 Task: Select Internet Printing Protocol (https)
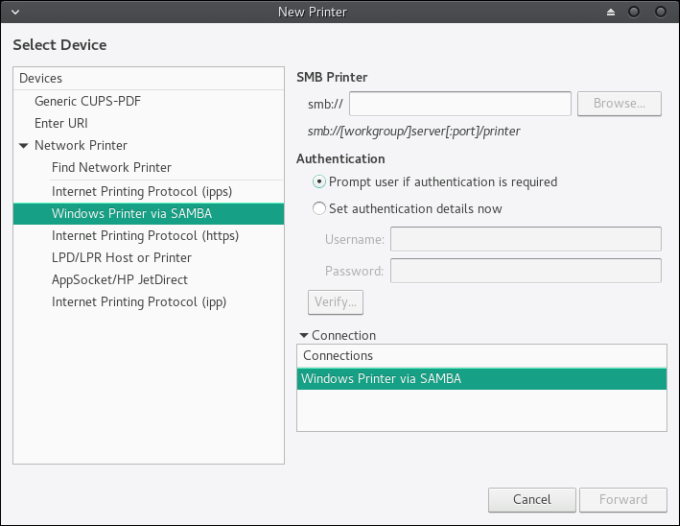145,236
